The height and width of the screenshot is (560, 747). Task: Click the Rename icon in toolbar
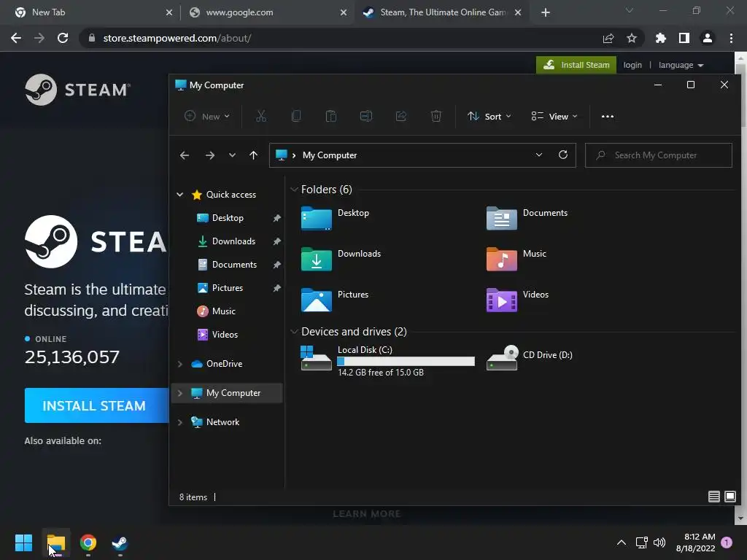click(366, 116)
